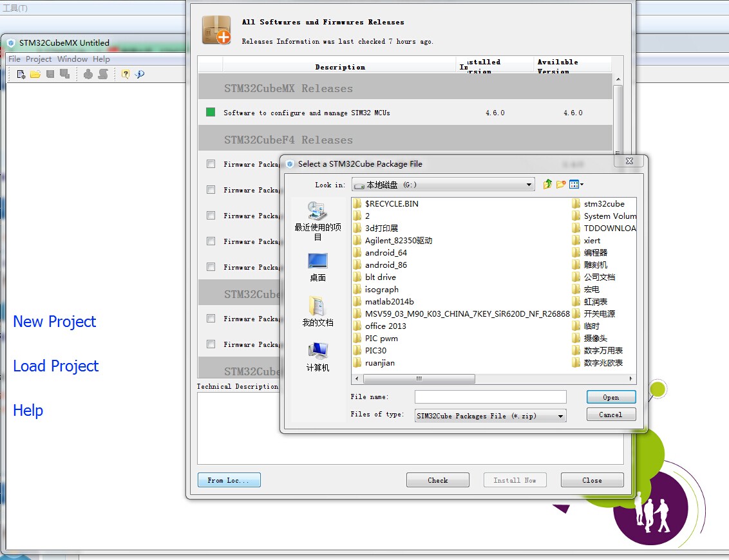The width and height of the screenshot is (729, 560).
Task: Select the 数字万用表 folder name
Action: coord(603,350)
